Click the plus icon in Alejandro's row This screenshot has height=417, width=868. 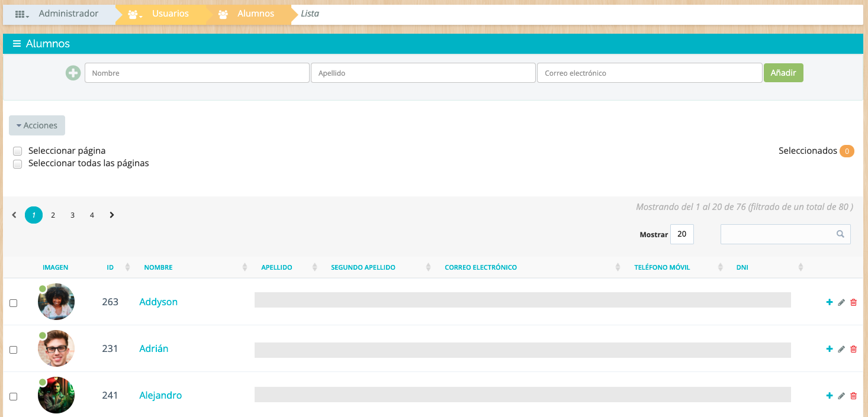(x=830, y=396)
